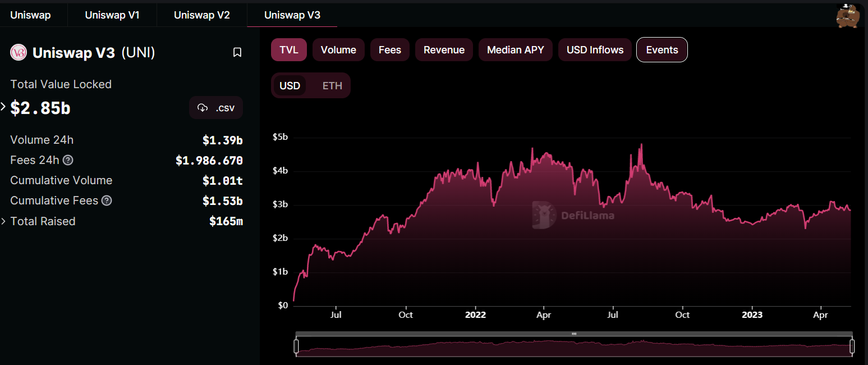The height and width of the screenshot is (365, 868).
Task: Toggle the Revenue chart series
Action: click(x=444, y=50)
